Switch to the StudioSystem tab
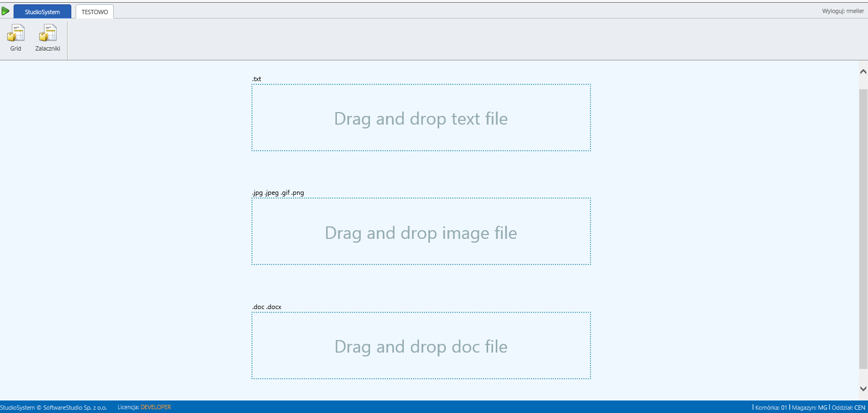868x413 pixels. point(42,11)
